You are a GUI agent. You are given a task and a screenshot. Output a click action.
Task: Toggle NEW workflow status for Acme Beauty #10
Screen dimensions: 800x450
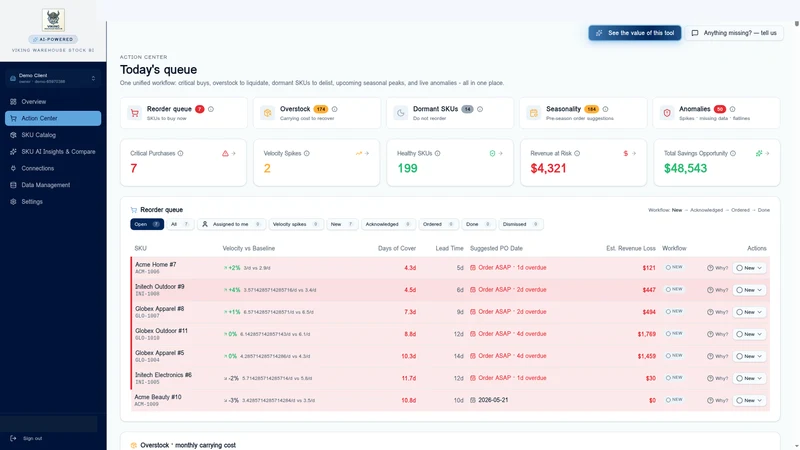coord(674,400)
